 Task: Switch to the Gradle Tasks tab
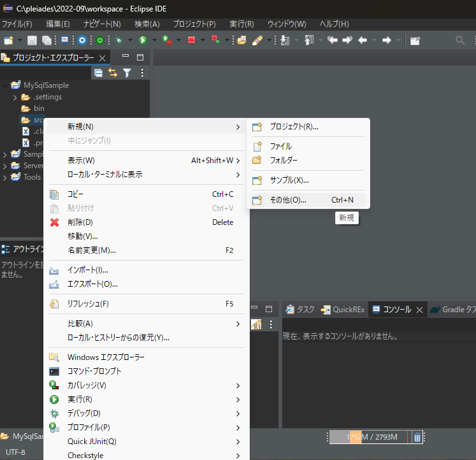tap(452, 310)
